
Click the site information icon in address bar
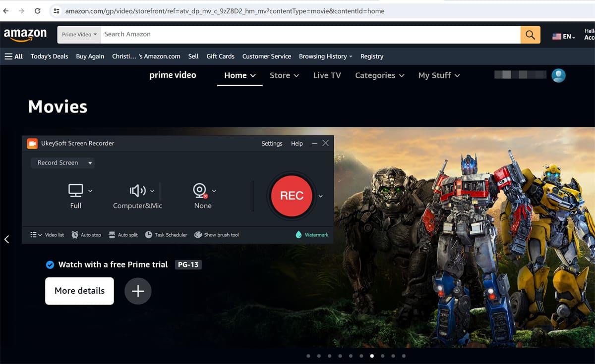point(56,10)
